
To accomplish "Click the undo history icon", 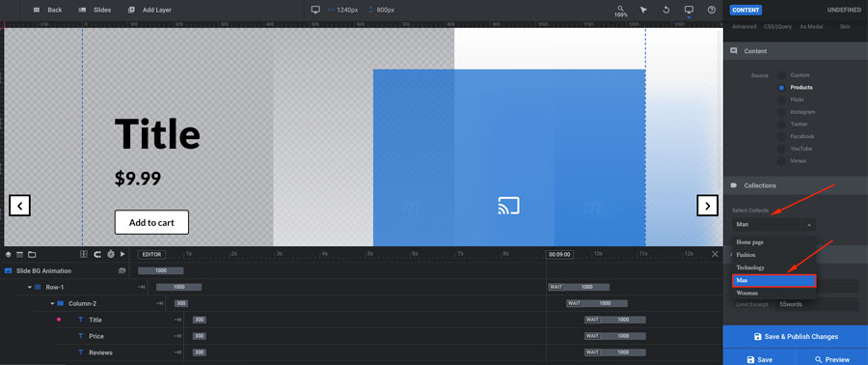I will [x=665, y=10].
